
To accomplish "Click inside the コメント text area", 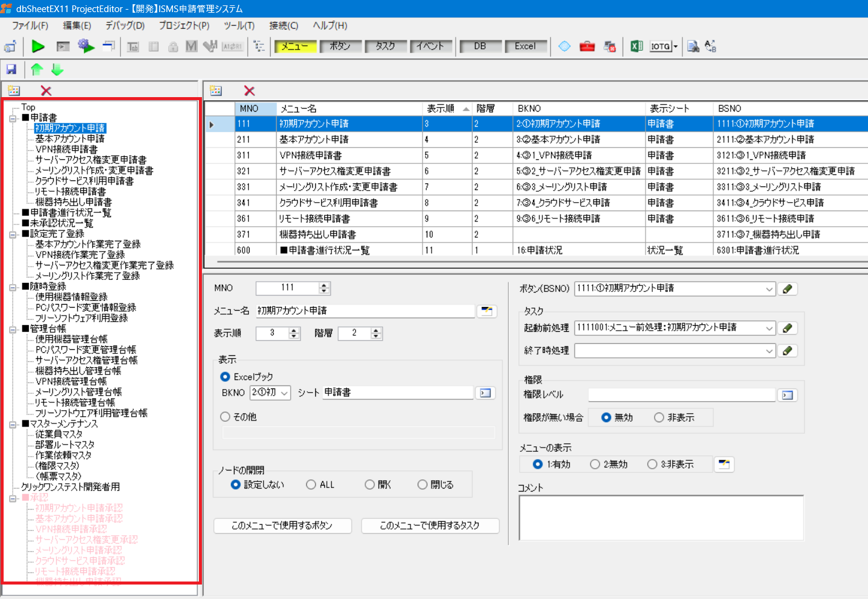I will click(661, 518).
